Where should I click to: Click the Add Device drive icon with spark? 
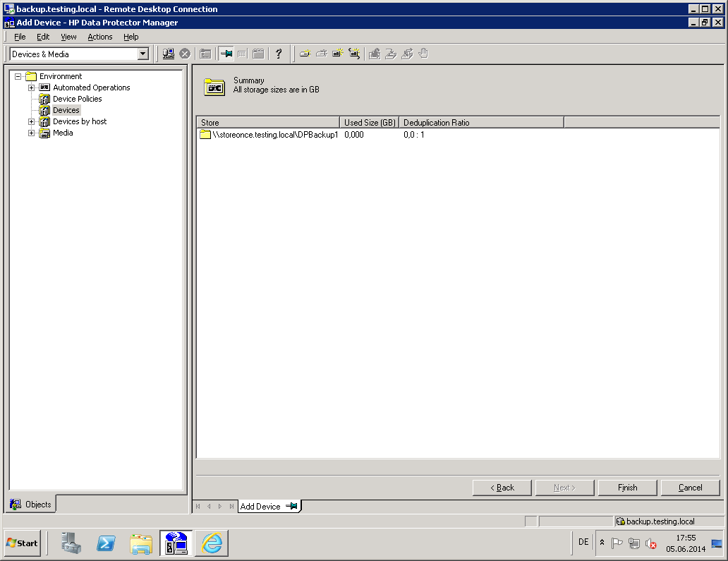(x=305, y=54)
